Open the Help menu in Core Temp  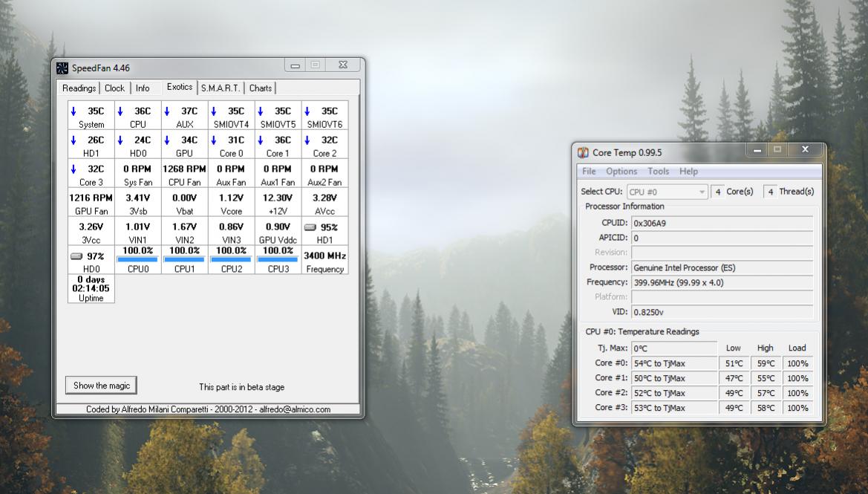688,171
